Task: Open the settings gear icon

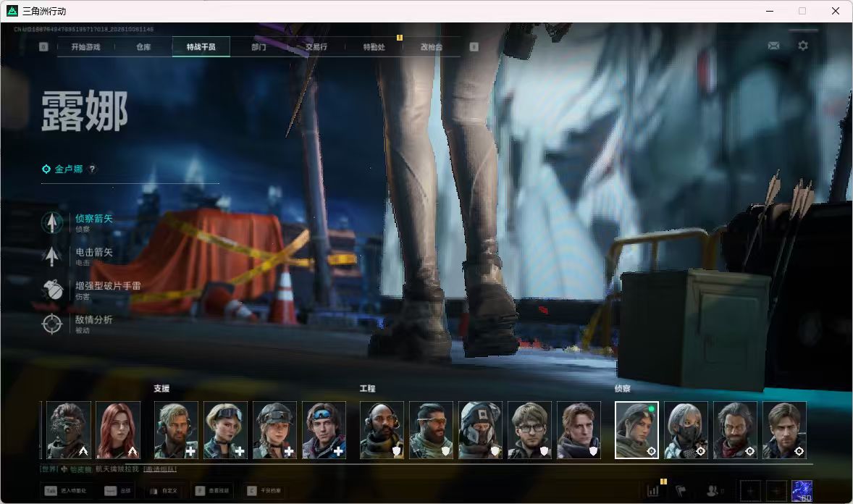Action: click(x=803, y=46)
